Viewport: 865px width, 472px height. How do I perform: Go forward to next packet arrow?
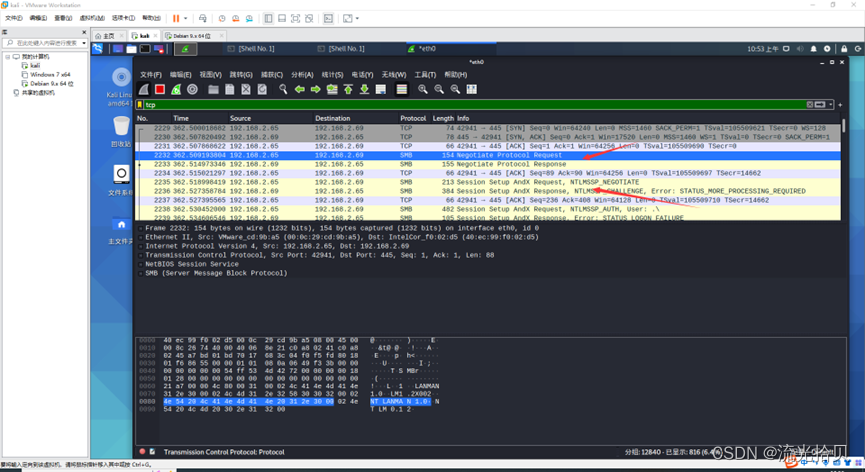[316, 89]
